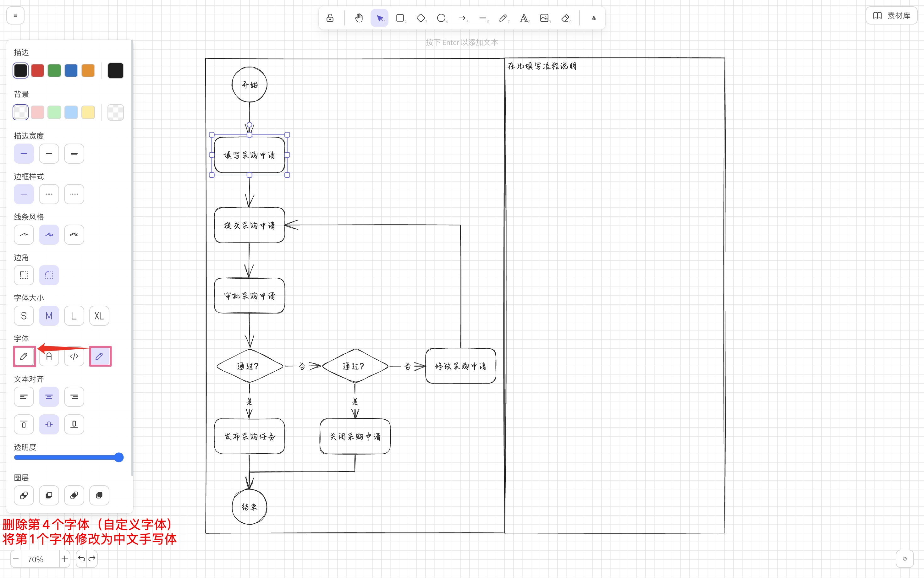
Task: Select the pencil drawing tool
Action: click(x=503, y=18)
